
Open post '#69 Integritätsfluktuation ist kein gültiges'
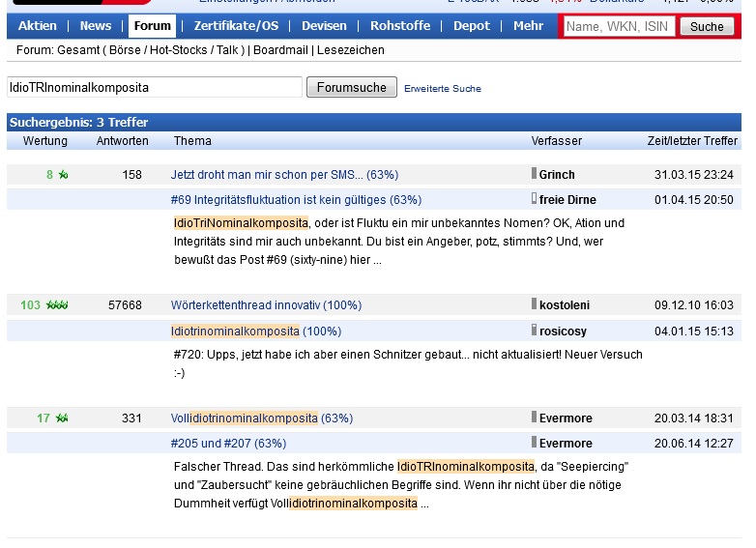[x=296, y=199]
